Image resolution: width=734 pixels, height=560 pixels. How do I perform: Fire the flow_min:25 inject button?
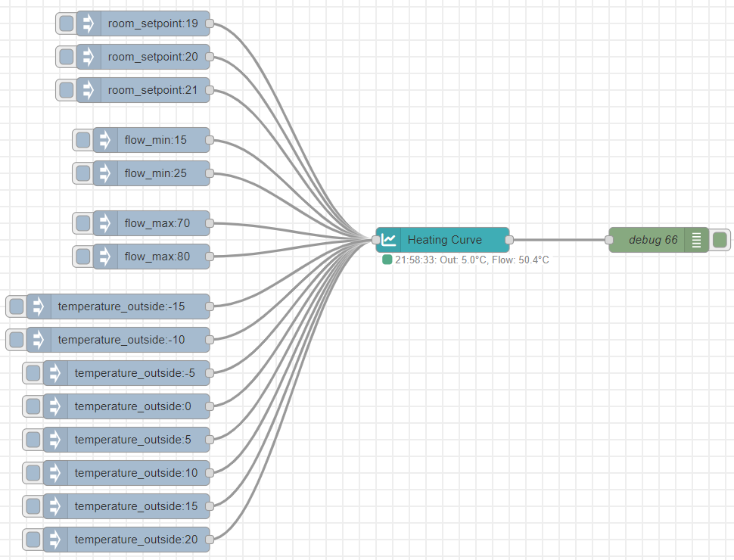(83, 173)
